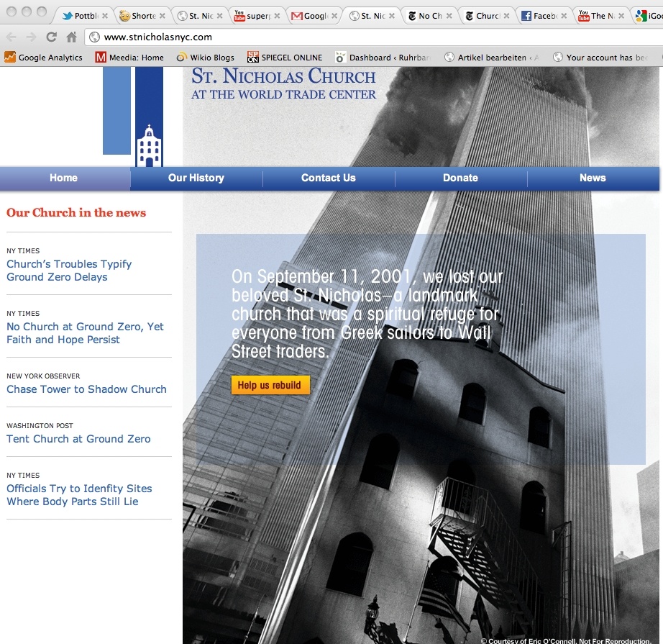Open the News navigation item
Image resolution: width=663 pixels, height=644 pixels.
click(x=593, y=178)
